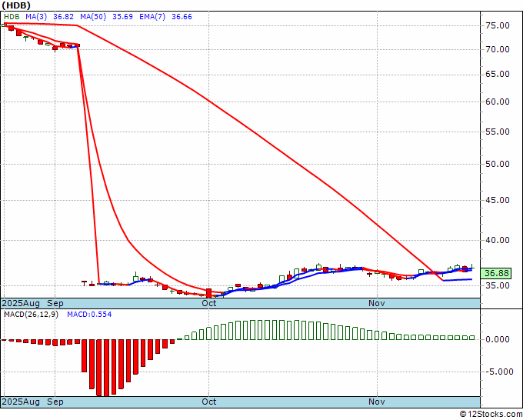The image size is (523, 420).
Task: Click the 65.00 price axis label
Action: tap(498, 74)
